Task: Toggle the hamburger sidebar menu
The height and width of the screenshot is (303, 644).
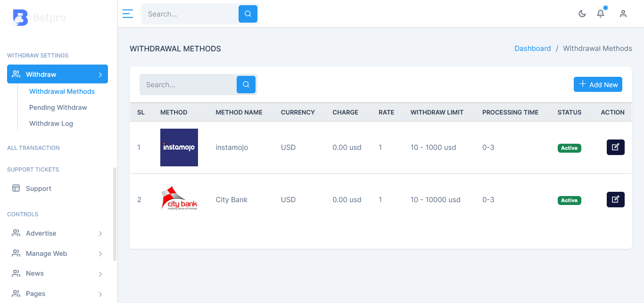Action: click(x=128, y=14)
